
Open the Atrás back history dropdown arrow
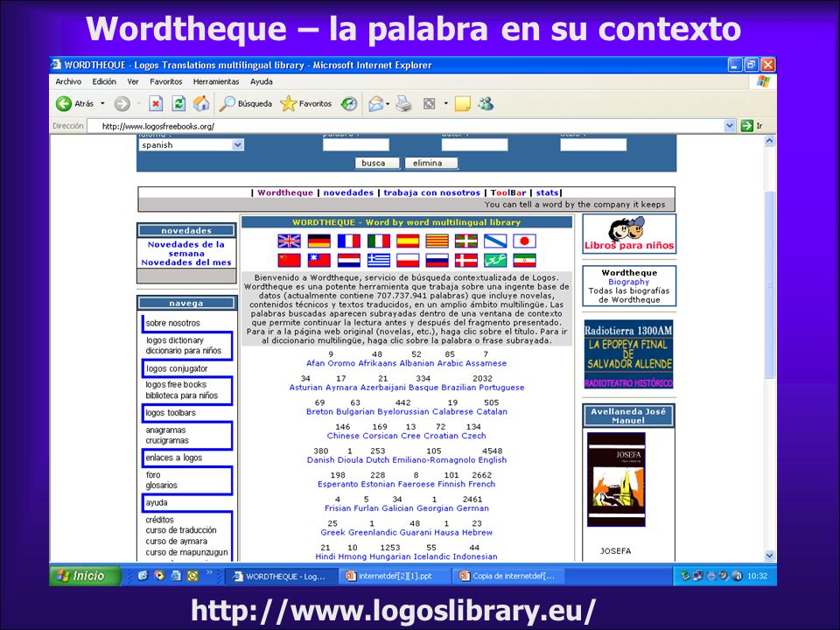click(x=102, y=103)
